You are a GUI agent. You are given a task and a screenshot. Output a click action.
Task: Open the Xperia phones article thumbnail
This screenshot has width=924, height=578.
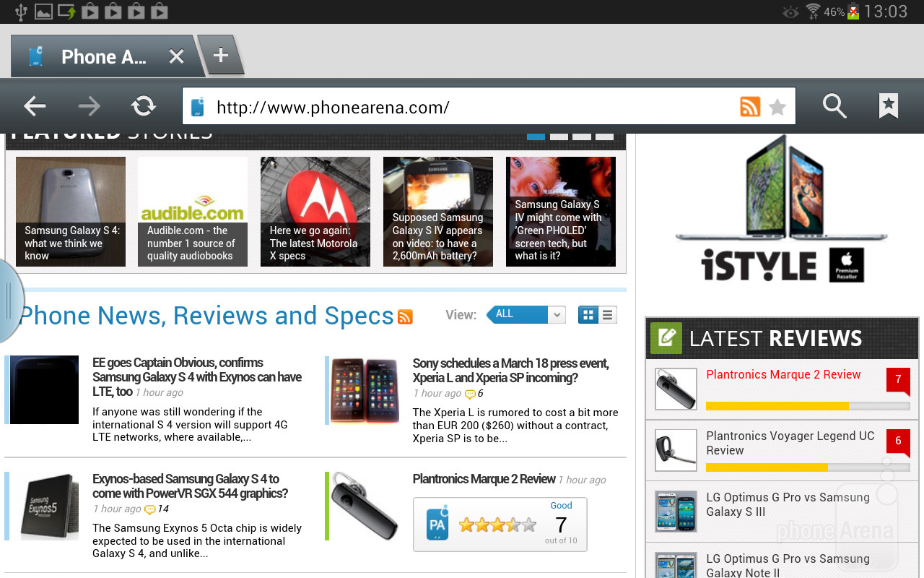[365, 390]
